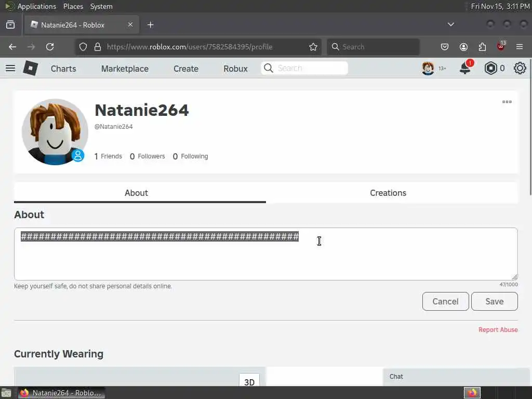Click the Natanie264 profile avatar picture
This screenshot has width=532, height=399.
coord(55,132)
